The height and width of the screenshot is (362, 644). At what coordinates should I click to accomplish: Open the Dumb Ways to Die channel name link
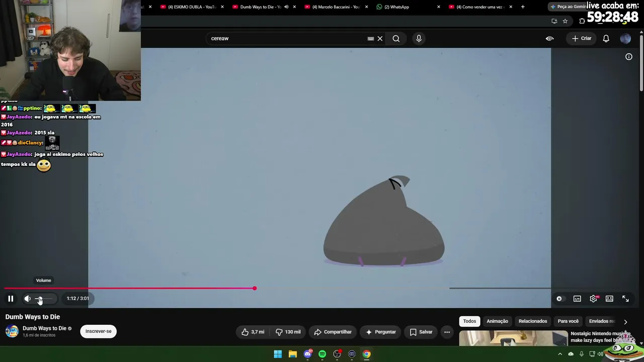pyautogui.click(x=44, y=328)
